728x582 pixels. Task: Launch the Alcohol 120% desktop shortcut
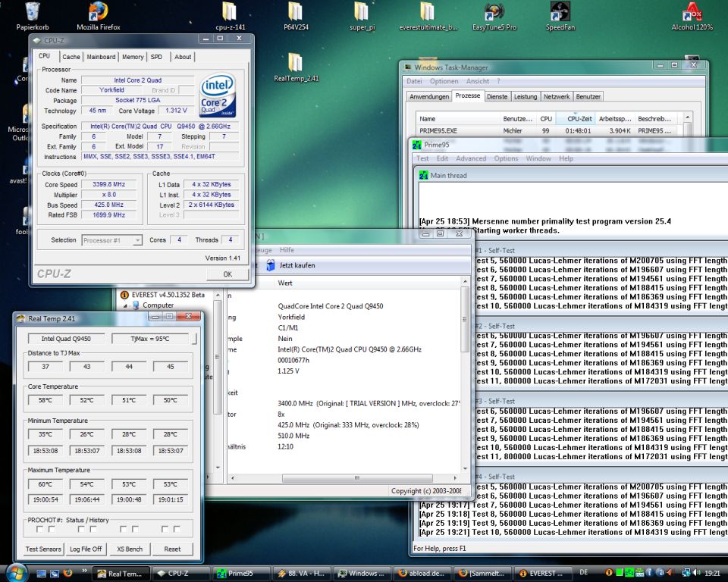692,13
